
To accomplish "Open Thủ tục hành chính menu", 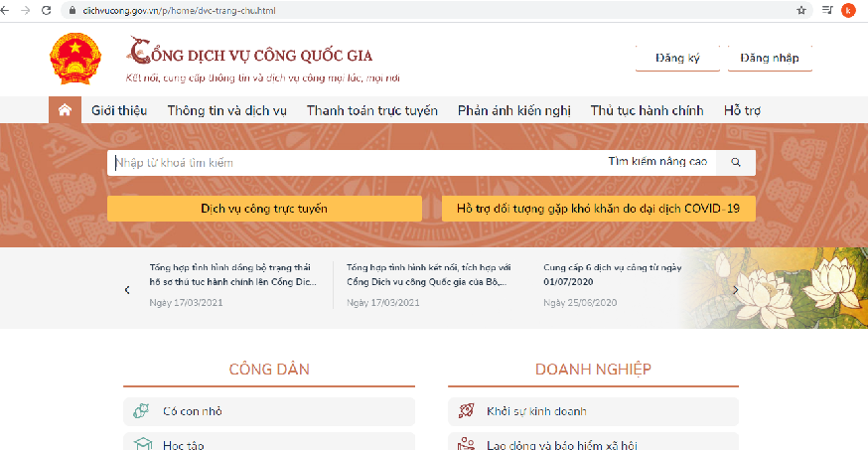I will click(x=647, y=110).
